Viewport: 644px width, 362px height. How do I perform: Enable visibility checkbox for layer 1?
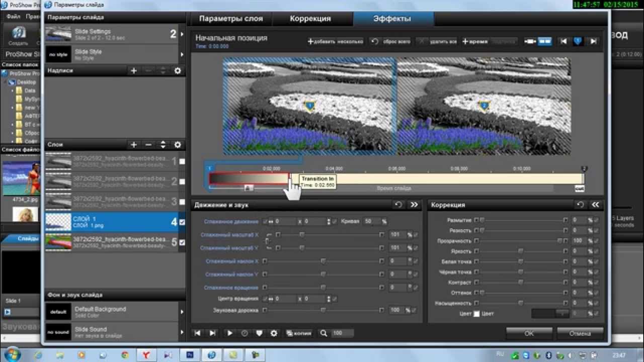click(182, 161)
